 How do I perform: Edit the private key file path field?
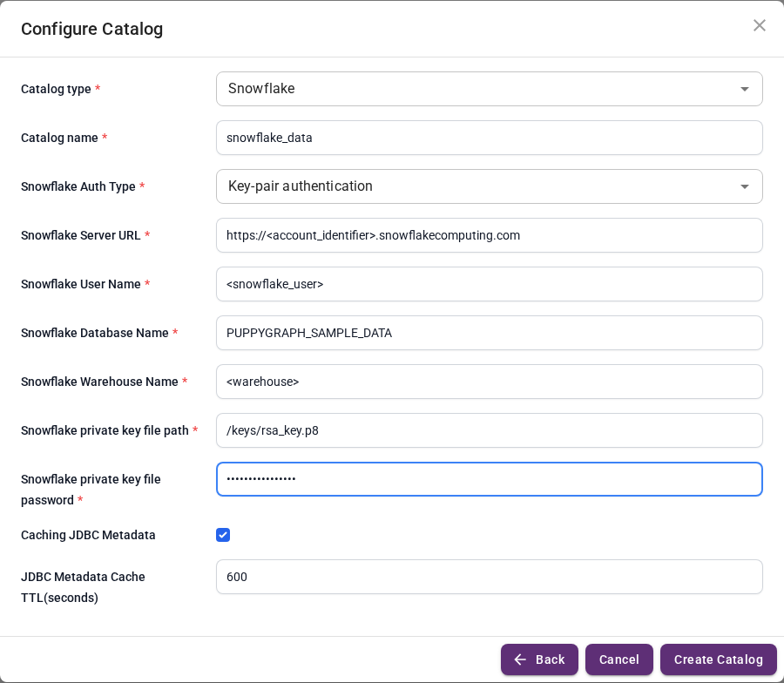489,430
